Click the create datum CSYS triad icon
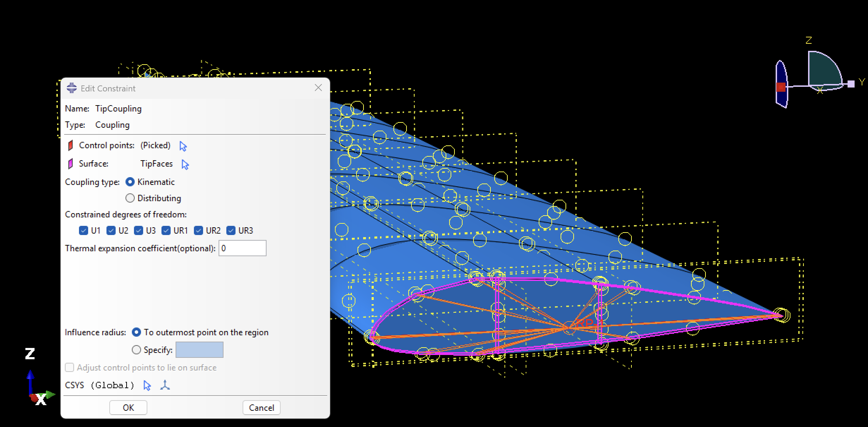The height and width of the screenshot is (427, 868). (165, 385)
